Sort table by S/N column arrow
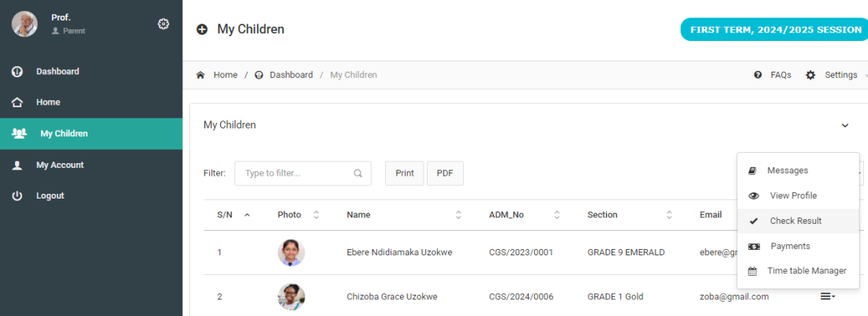The height and width of the screenshot is (316, 868). (x=247, y=215)
